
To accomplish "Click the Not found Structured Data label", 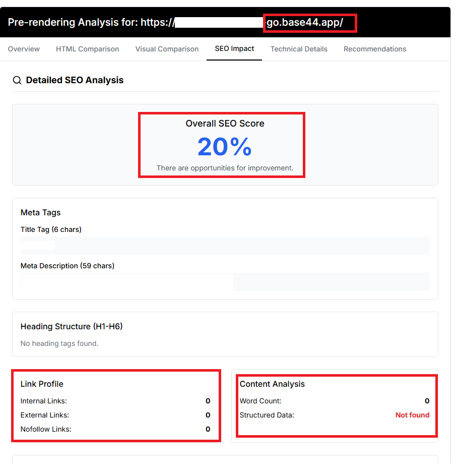I will [412, 415].
